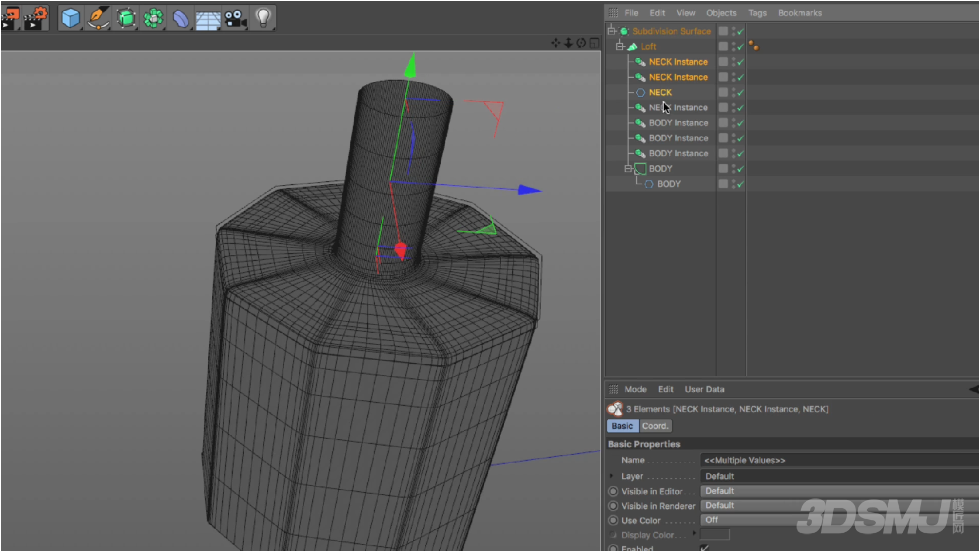Add a Camera object

236,18
